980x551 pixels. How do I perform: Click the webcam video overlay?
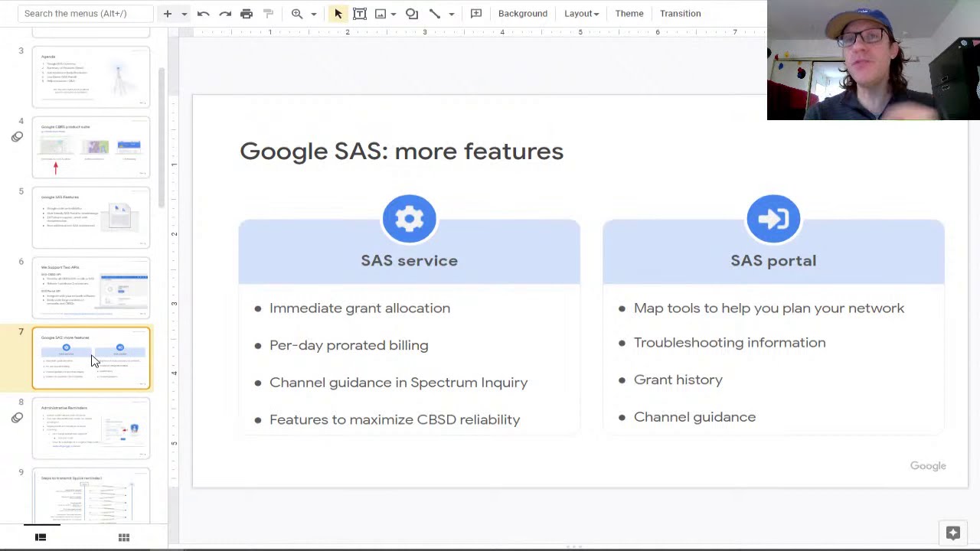873,60
